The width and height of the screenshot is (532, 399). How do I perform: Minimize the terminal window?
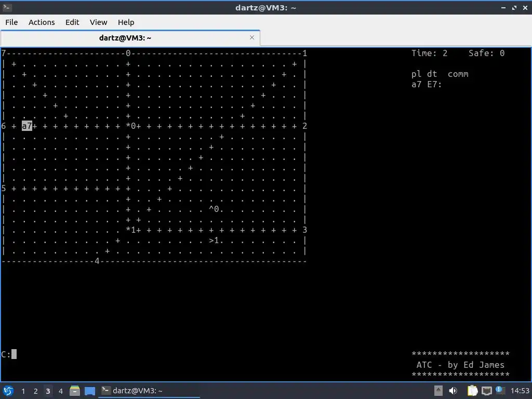click(503, 7)
